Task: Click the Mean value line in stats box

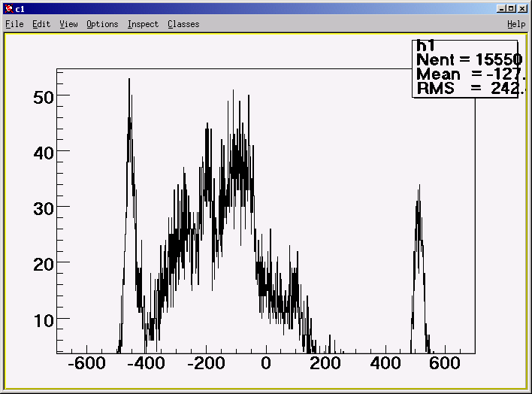Action: pos(470,74)
